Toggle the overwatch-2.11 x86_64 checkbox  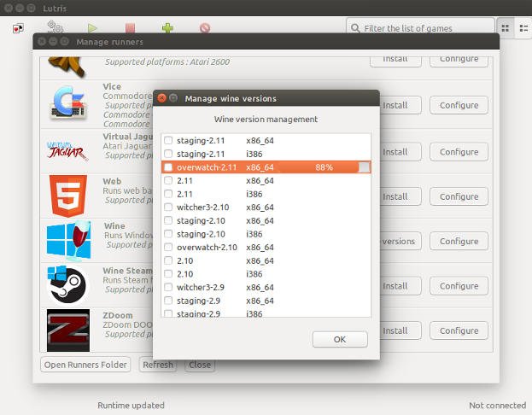pyautogui.click(x=168, y=167)
